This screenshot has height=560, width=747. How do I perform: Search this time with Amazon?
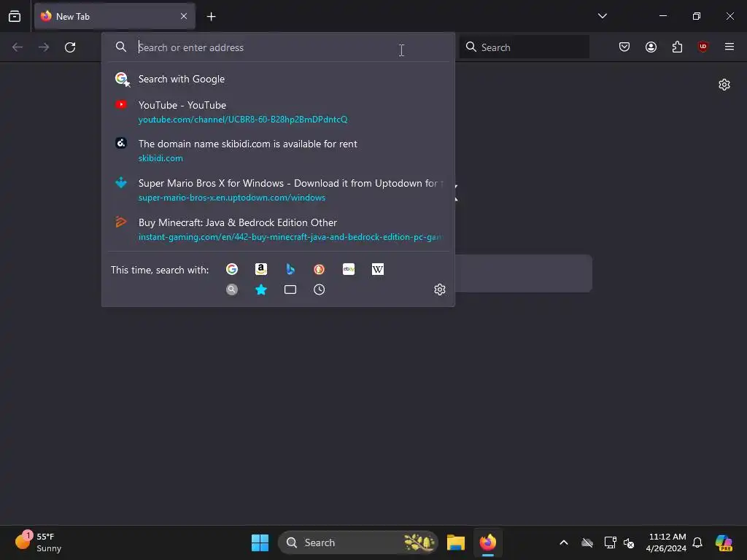coord(261,270)
